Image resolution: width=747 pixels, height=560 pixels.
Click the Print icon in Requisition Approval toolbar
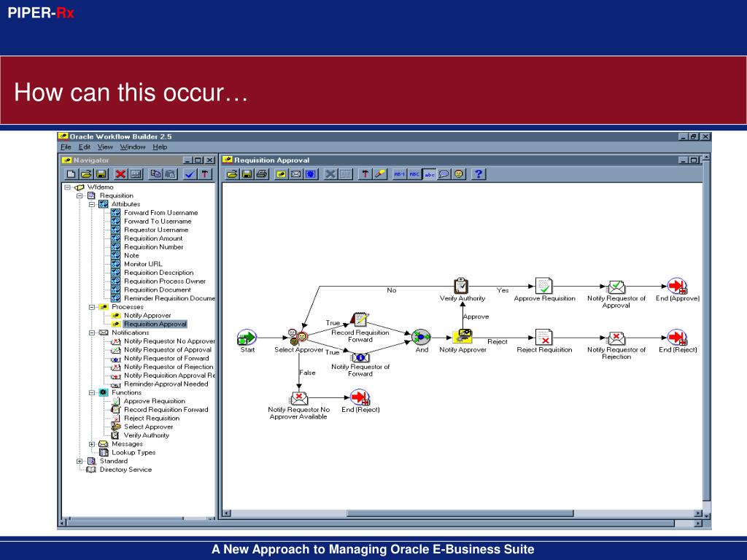(x=262, y=174)
